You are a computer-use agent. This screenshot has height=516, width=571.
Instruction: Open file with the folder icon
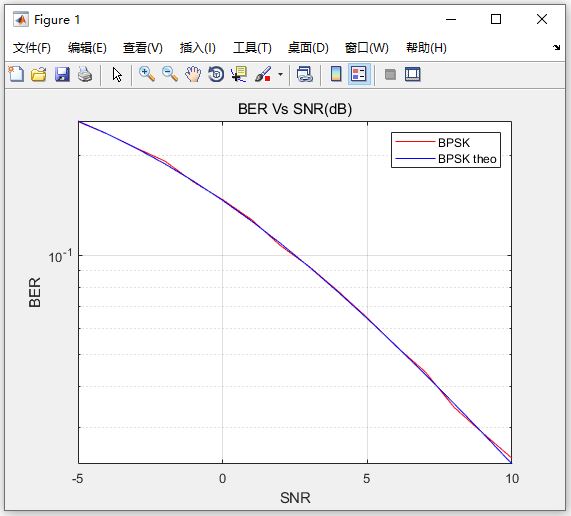pyautogui.click(x=39, y=74)
